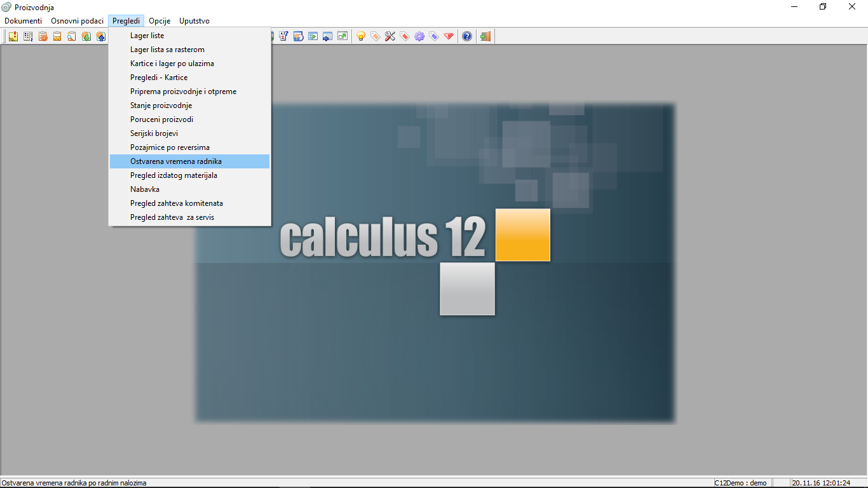Click the numbered list form toolbar icon
This screenshot has height=488, width=868.
click(x=28, y=36)
